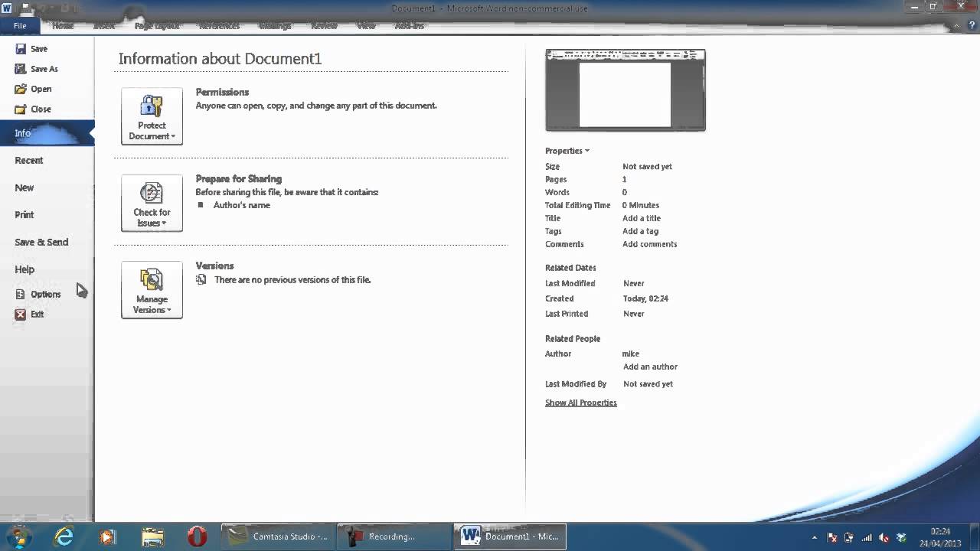The height and width of the screenshot is (551, 980).
Task: Click Action Center flag tray icon
Action: (832, 537)
